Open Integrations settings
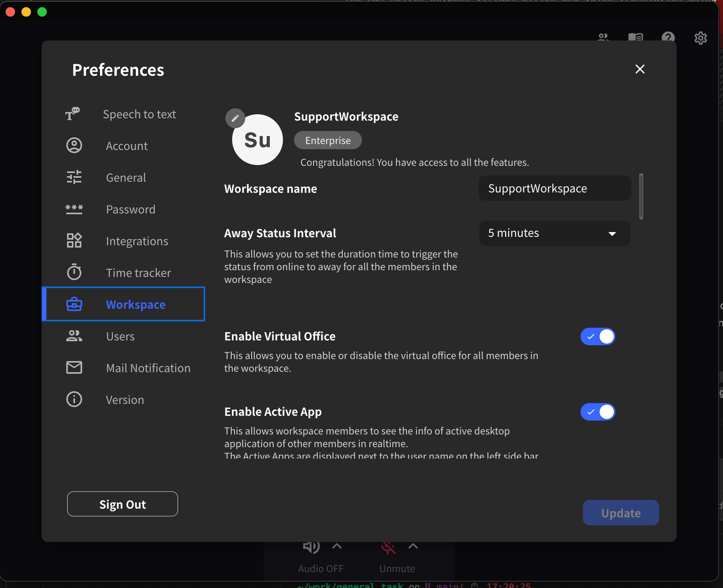This screenshot has height=588, width=723. (x=74, y=240)
